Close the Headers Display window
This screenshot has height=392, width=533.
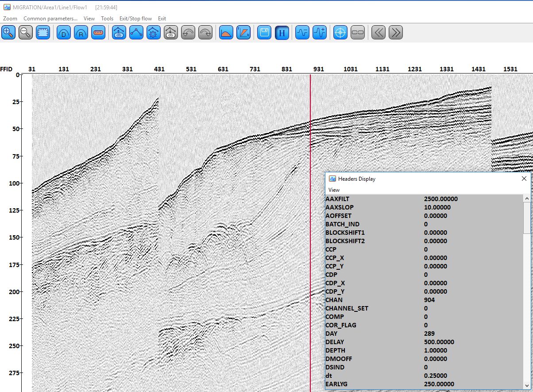coord(524,179)
